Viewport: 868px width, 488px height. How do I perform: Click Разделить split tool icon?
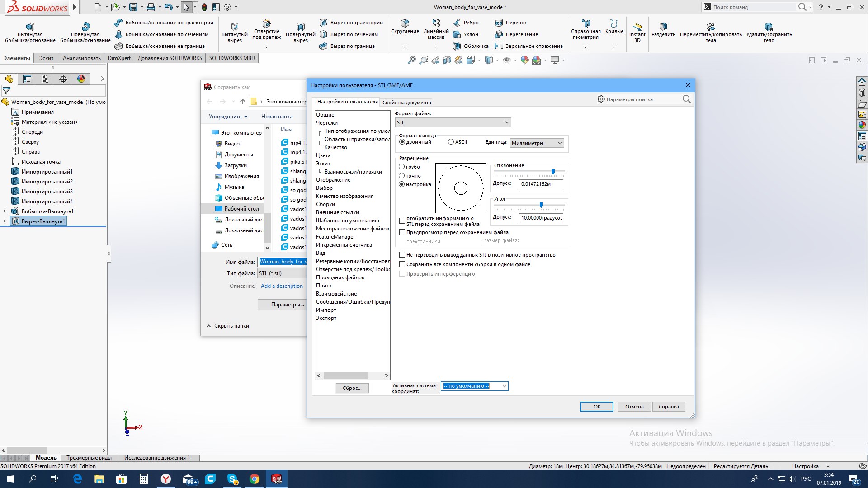663,27
